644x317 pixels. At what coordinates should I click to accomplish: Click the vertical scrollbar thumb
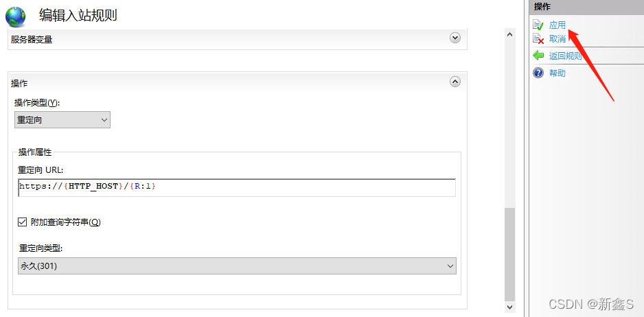509,254
